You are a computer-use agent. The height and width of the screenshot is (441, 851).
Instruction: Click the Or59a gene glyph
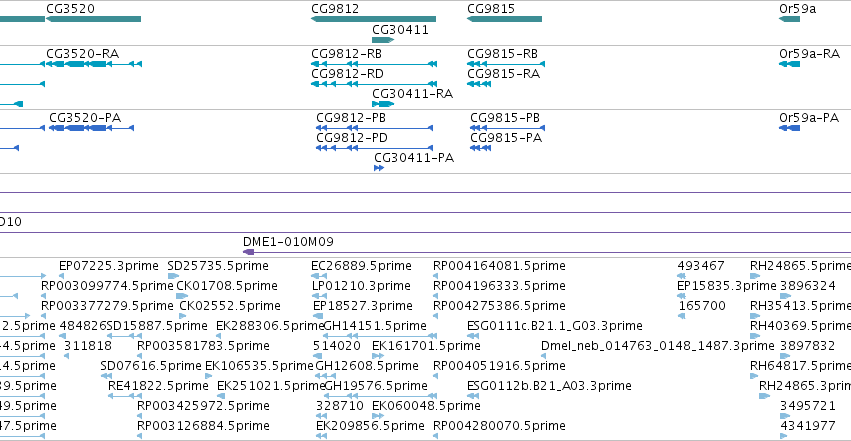pos(790,19)
